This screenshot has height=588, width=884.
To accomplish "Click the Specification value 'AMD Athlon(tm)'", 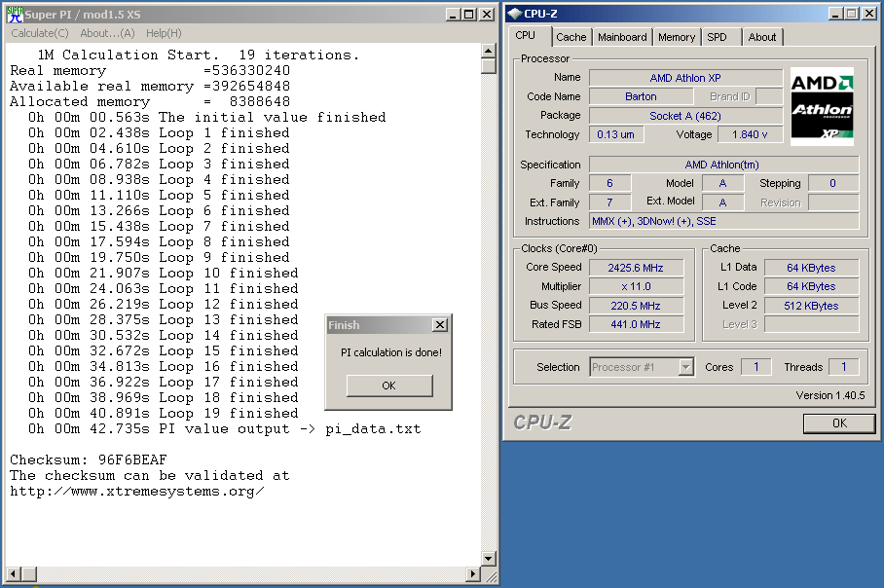I will [x=723, y=165].
